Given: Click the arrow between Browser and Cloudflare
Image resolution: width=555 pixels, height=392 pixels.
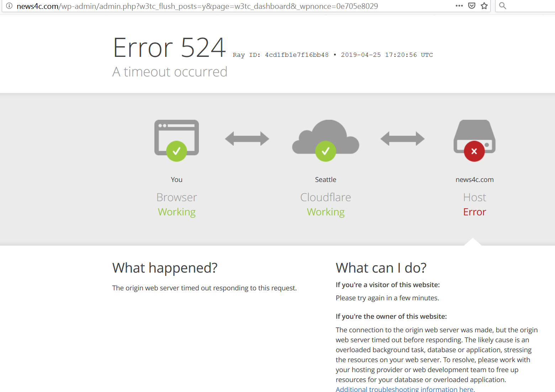Looking at the screenshot, I should tap(247, 139).
